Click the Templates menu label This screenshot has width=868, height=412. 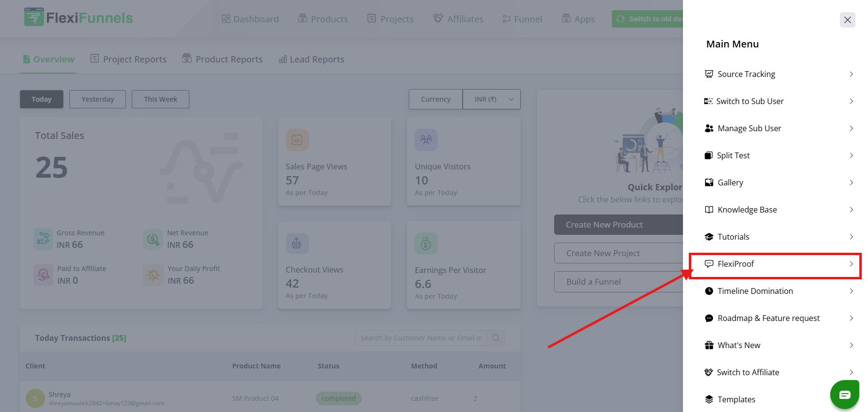click(736, 399)
